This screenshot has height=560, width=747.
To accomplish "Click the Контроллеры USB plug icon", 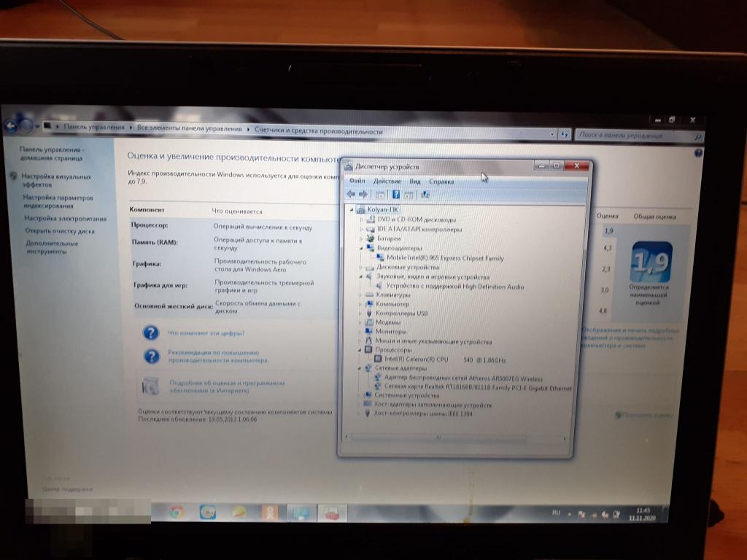I will (x=368, y=313).
